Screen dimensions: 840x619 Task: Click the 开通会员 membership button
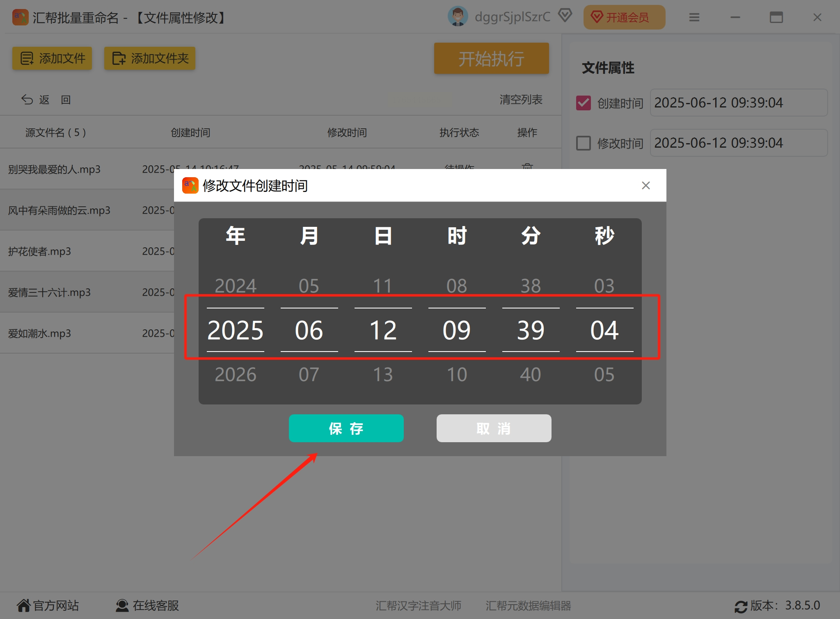[x=624, y=18]
